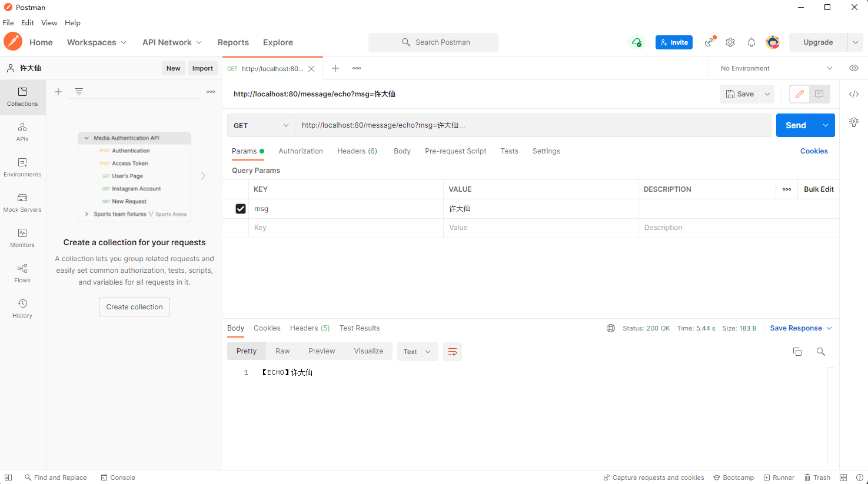This screenshot has width=868, height=484.
Task: Switch to the Authorization tab
Action: click(301, 151)
